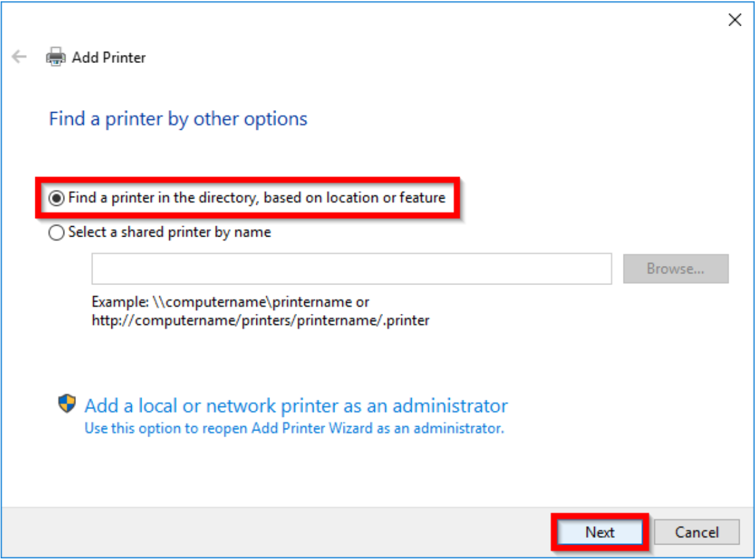This screenshot has width=756, height=559.
Task: Click the back arrow icon
Action: coord(19,57)
